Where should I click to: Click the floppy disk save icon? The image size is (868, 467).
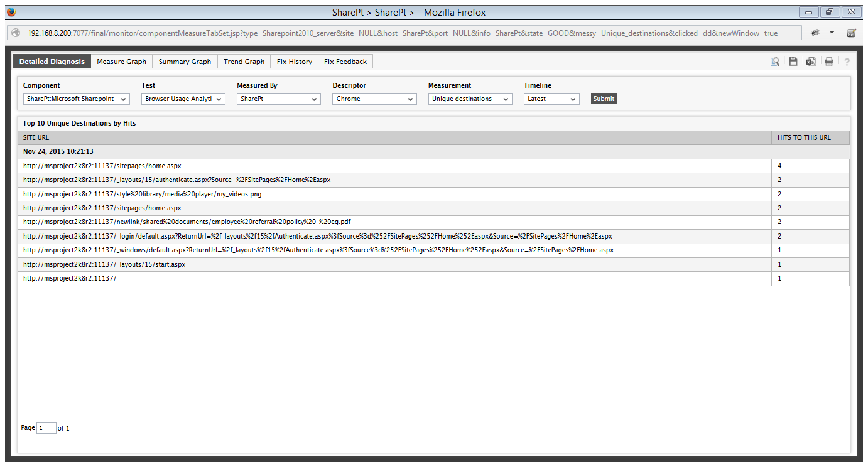(793, 62)
